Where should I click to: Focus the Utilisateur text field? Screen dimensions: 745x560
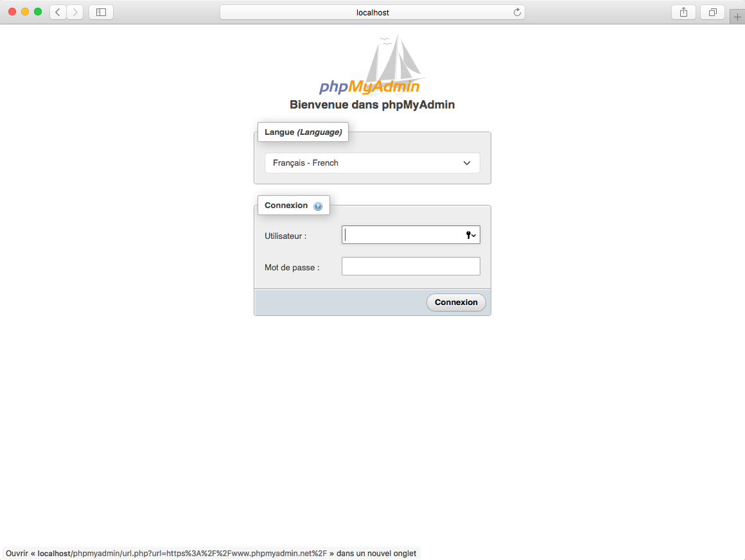coord(401,235)
